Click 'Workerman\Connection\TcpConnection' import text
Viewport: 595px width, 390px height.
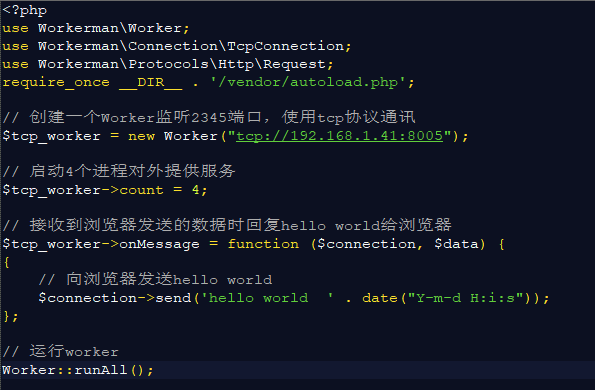point(191,46)
